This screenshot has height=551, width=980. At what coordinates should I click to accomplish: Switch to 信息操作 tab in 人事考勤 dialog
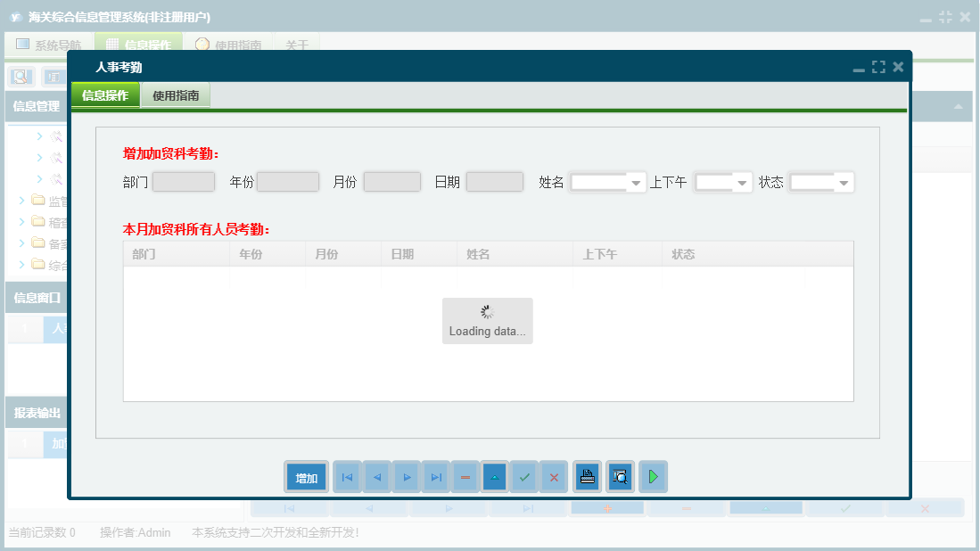pos(105,95)
